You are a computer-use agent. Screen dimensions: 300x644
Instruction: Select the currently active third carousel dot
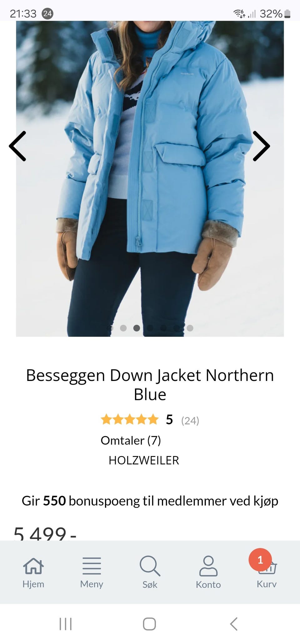[137, 328]
